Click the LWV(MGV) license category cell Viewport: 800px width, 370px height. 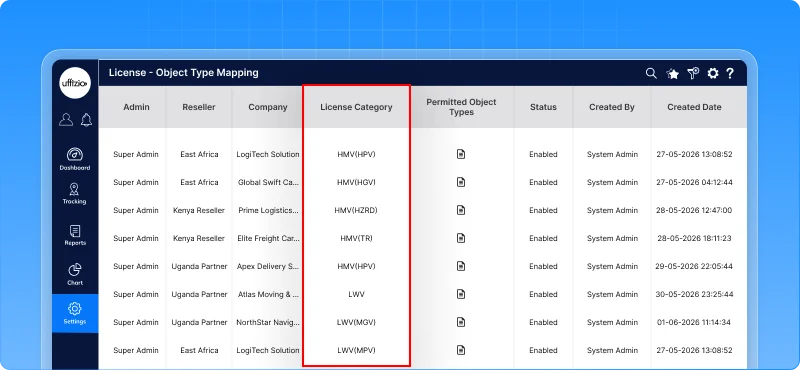(356, 323)
